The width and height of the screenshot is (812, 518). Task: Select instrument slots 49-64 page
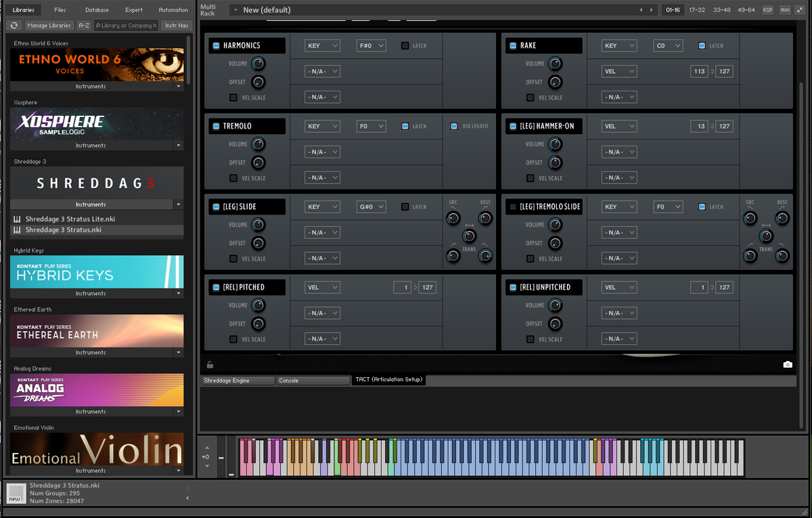[x=746, y=10]
